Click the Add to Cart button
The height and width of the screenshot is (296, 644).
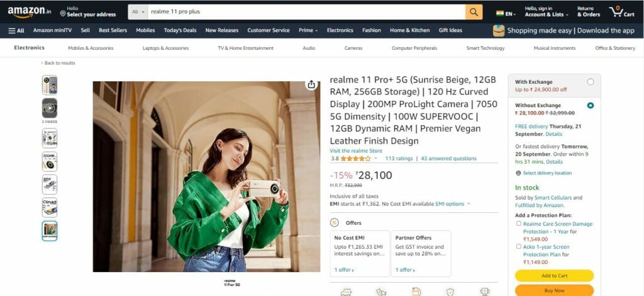[554, 276]
